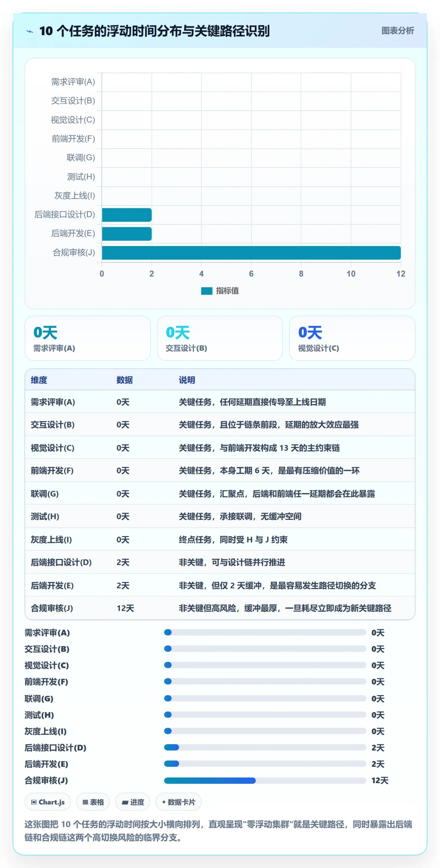
Task: Click the 数据卡片 tag chip
Action: pos(178,802)
